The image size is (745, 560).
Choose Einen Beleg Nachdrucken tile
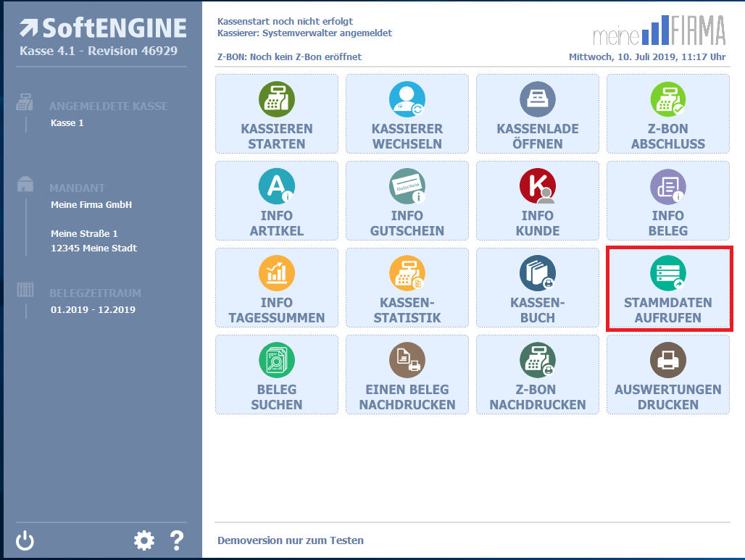pos(407,375)
